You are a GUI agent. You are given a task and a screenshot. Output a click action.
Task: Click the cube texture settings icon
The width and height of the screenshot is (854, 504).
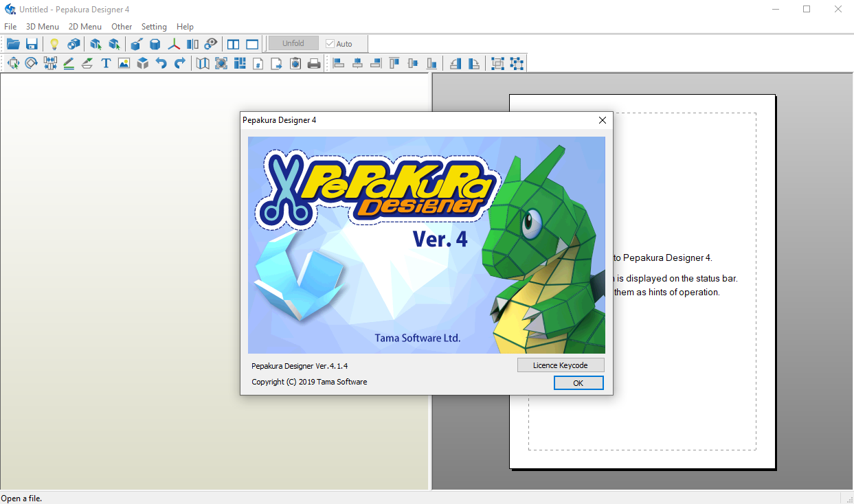pyautogui.click(x=74, y=44)
